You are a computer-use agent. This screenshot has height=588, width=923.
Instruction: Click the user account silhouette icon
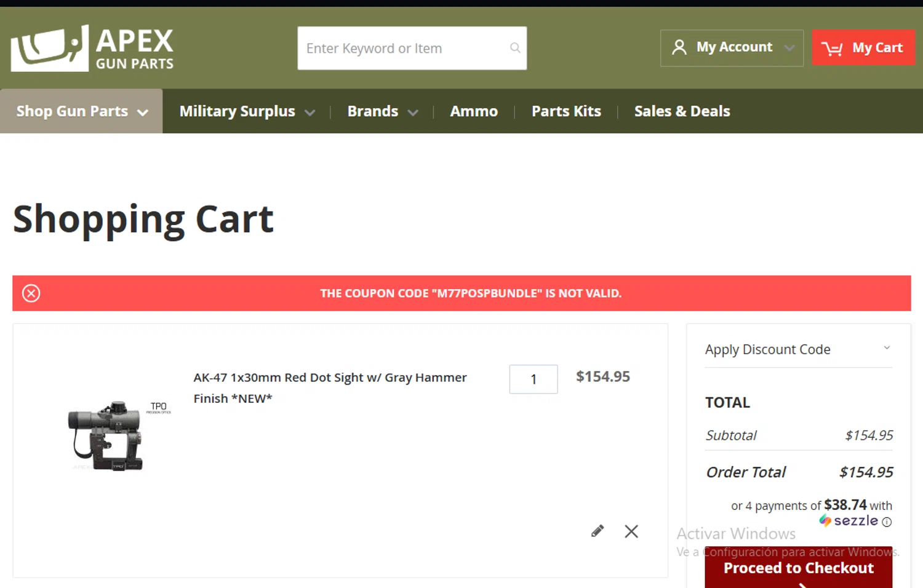pyautogui.click(x=679, y=47)
